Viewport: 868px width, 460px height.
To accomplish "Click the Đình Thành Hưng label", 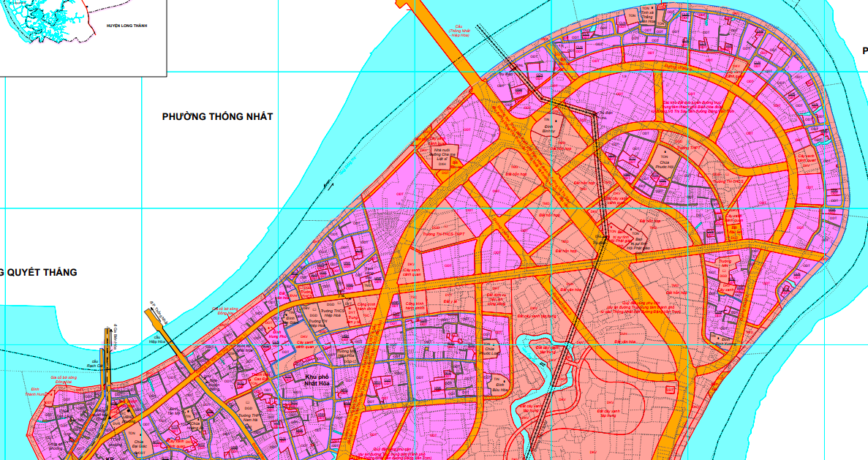I will click(x=34, y=393).
